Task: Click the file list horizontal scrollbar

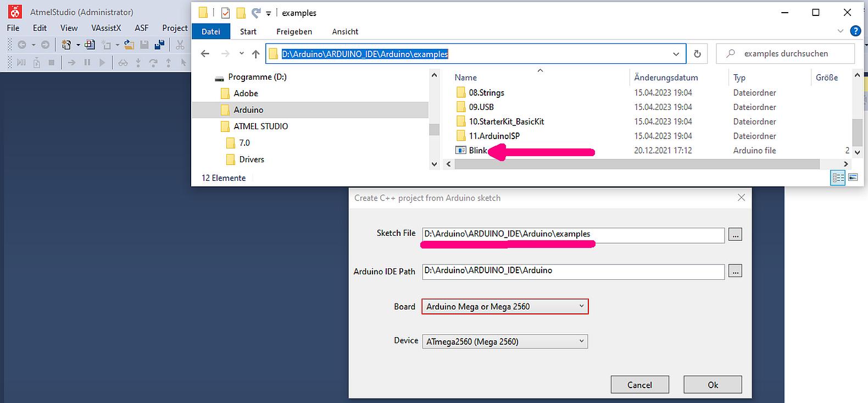Action: click(637, 164)
